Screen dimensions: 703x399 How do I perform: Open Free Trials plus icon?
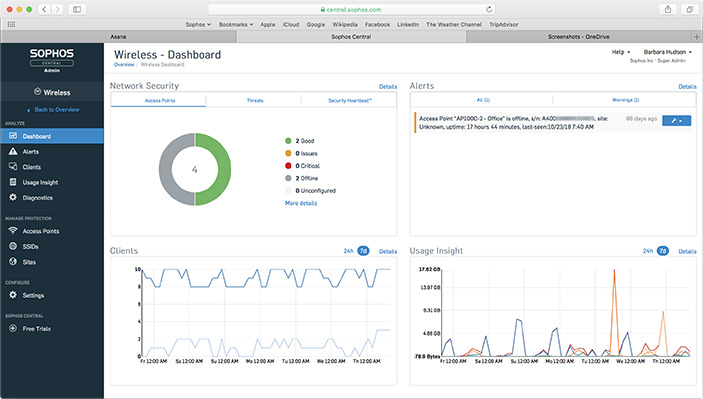click(13, 328)
